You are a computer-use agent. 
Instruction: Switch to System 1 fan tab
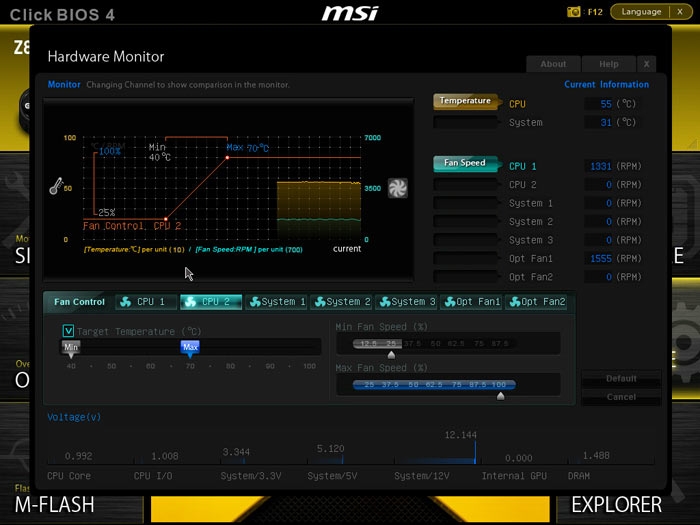(276, 302)
